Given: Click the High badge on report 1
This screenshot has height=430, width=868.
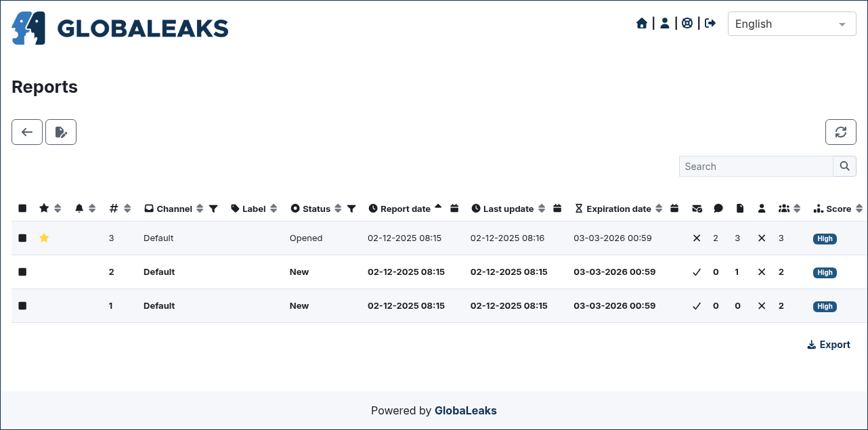Looking at the screenshot, I should (825, 306).
